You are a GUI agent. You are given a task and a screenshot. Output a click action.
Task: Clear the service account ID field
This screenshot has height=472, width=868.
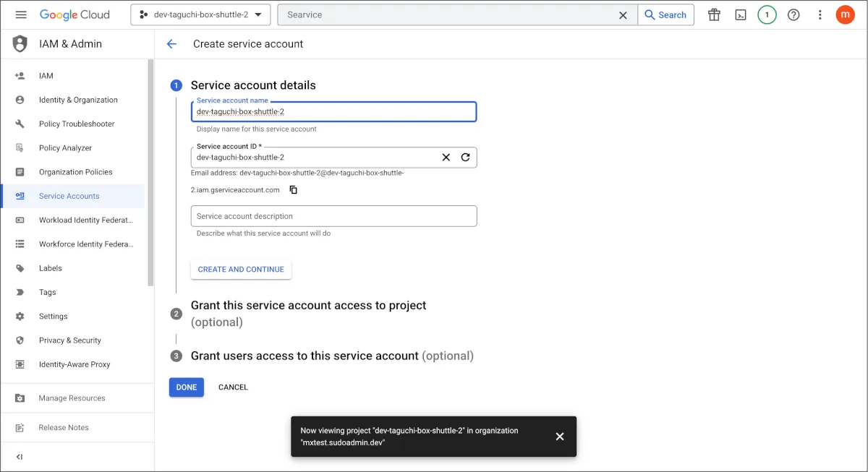[x=446, y=158]
